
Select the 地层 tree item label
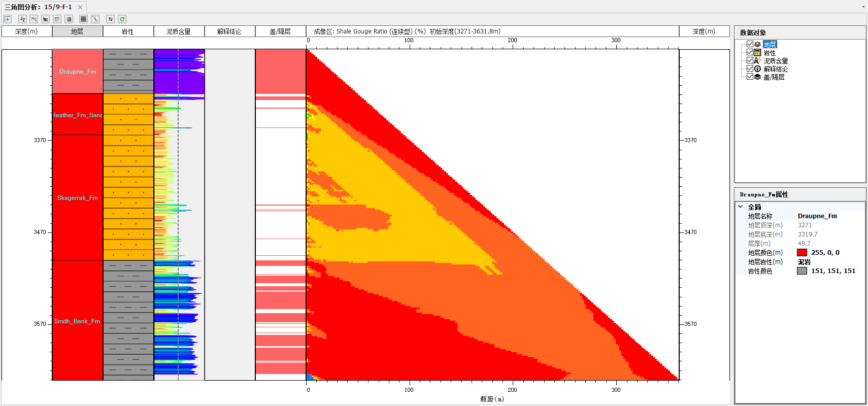(770, 44)
